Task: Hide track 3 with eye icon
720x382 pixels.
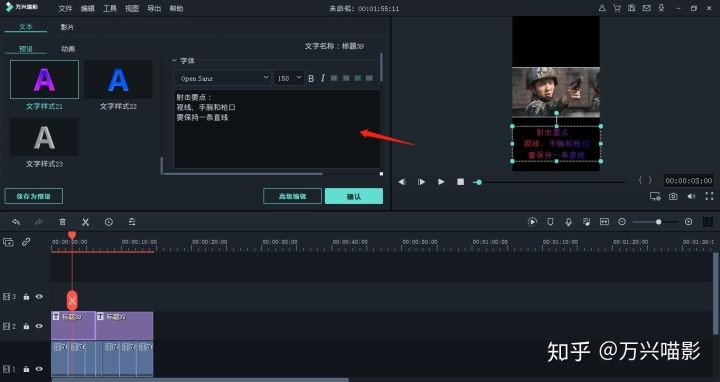Action: point(39,297)
